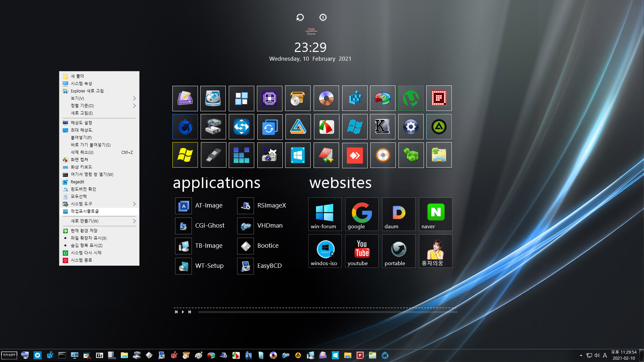The width and height of the screenshot is (644, 362).
Task: Open the green uTorrent tile
Action: click(x=411, y=98)
